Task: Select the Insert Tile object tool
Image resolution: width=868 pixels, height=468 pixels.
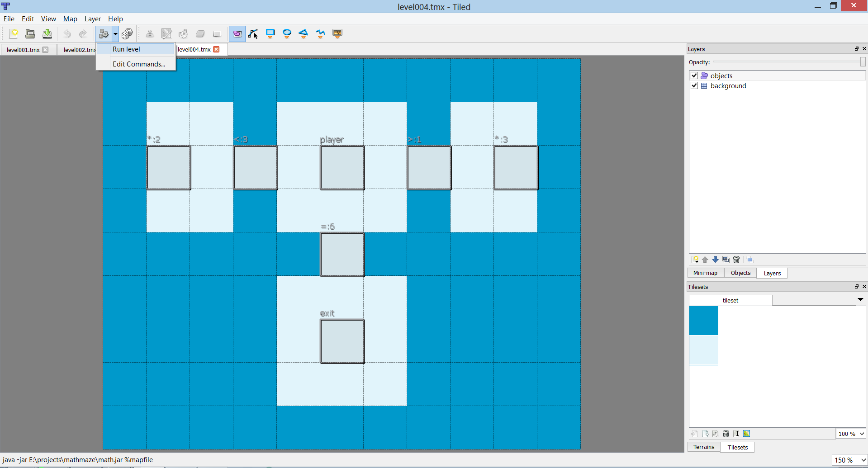Action: (337, 33)
